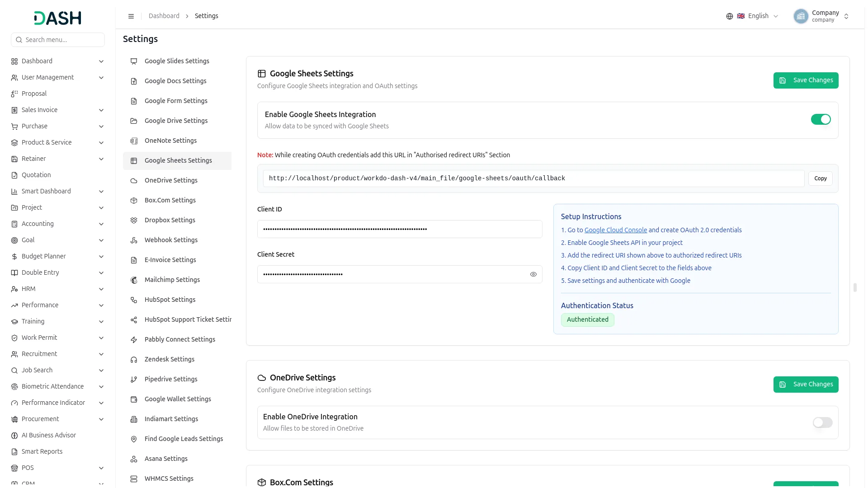This screenshot has height=488, width=868.
Task: Click the Mailchimp Settings icon
Action: pyautogui.click(x=134, y=280)
